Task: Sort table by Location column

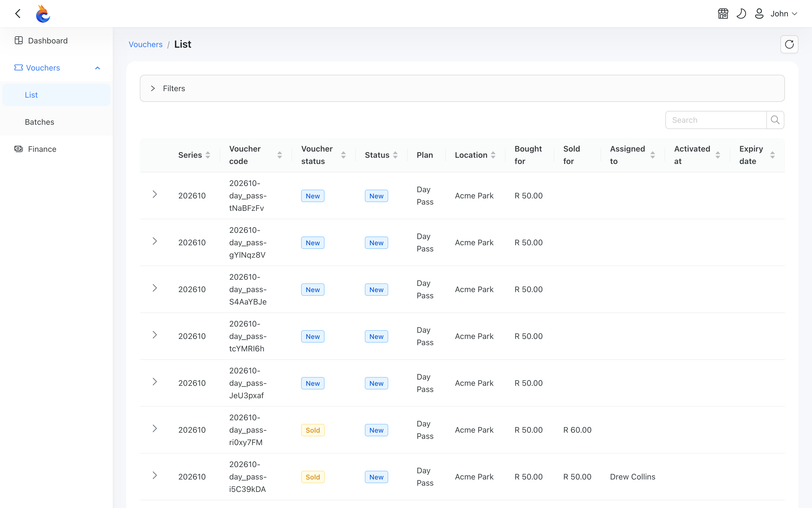Action: [475, 155]
